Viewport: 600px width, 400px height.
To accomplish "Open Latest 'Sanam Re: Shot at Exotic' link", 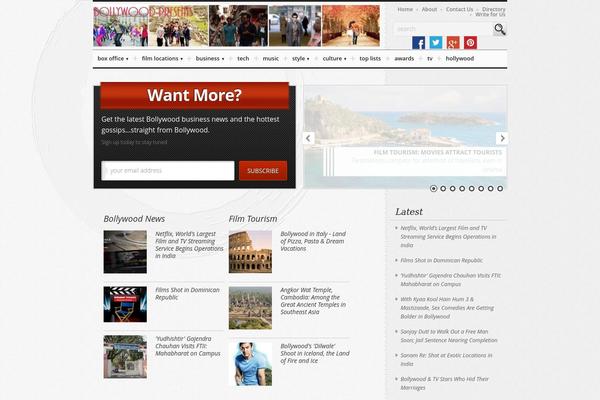I will point(446,359).
